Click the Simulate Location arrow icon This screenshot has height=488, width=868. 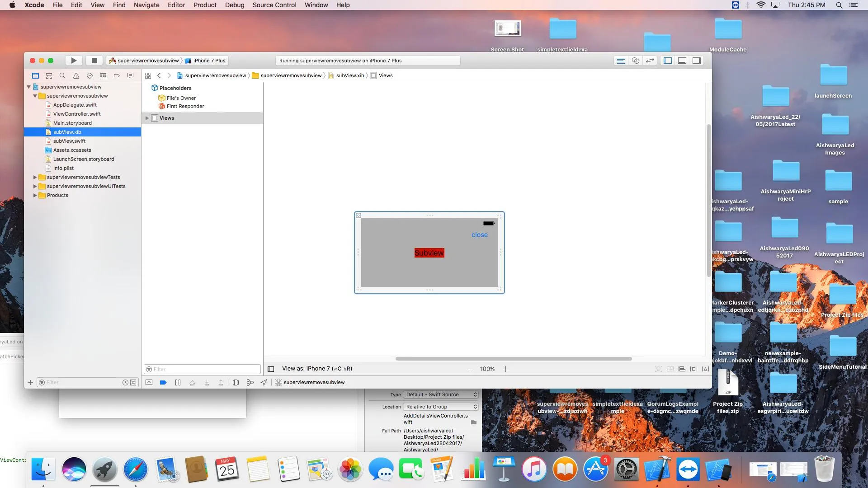coord(264,382)
